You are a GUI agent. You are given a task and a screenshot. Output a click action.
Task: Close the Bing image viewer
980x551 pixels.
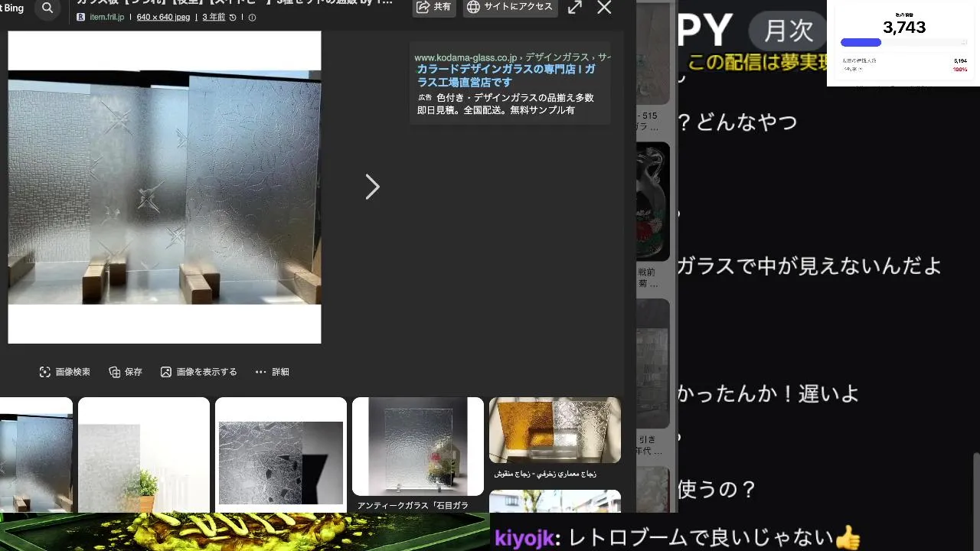pos(604,7)
